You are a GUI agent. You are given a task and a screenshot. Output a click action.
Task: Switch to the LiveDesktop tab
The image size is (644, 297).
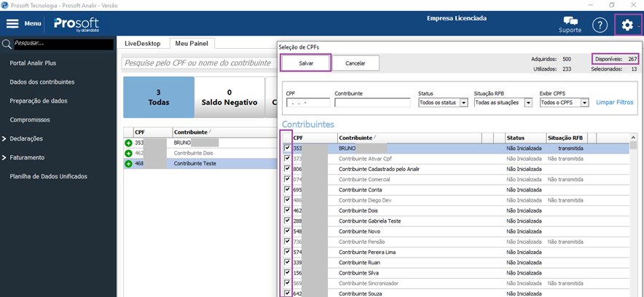(x=143, y=43)
